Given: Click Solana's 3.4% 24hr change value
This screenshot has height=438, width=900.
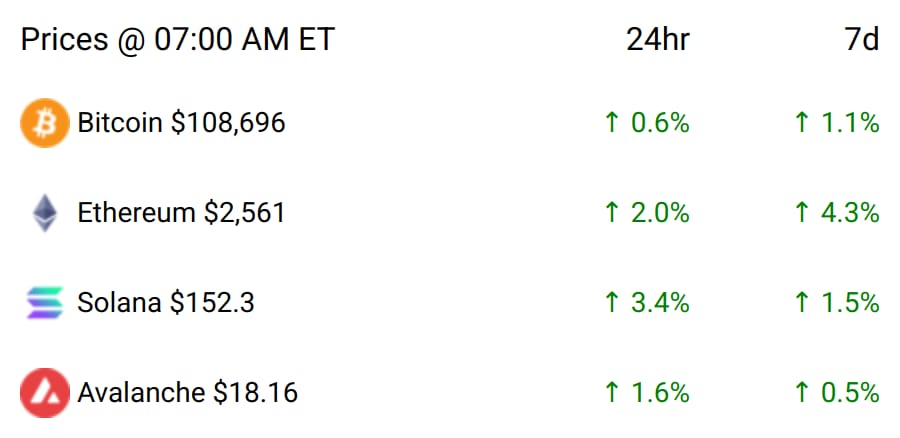Looking at the screenshot, I should point(661,303).
